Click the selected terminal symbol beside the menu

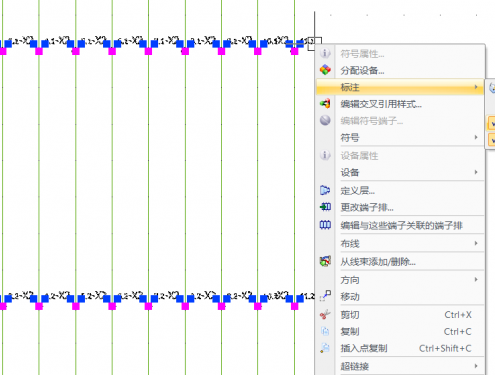tap(314, 44)
